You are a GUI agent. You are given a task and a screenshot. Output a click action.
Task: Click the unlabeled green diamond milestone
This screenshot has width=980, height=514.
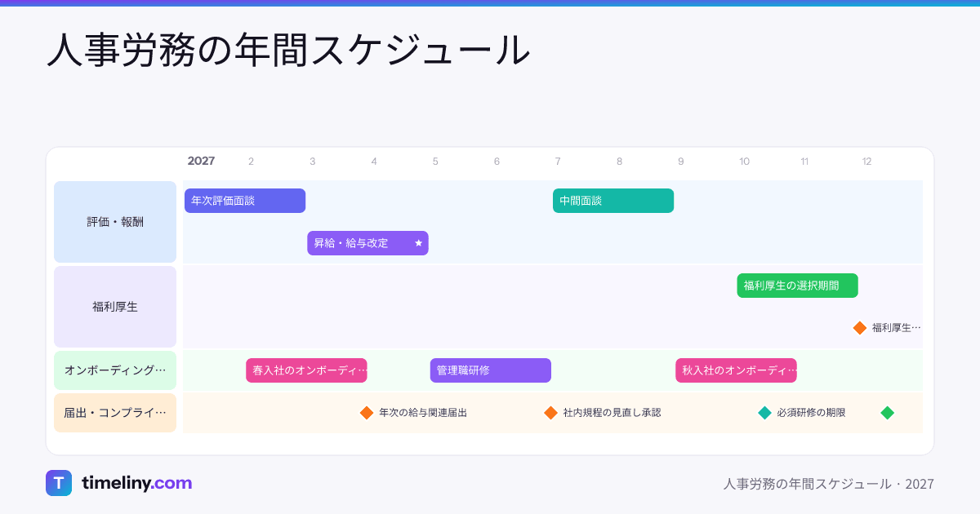pos(888,413)
